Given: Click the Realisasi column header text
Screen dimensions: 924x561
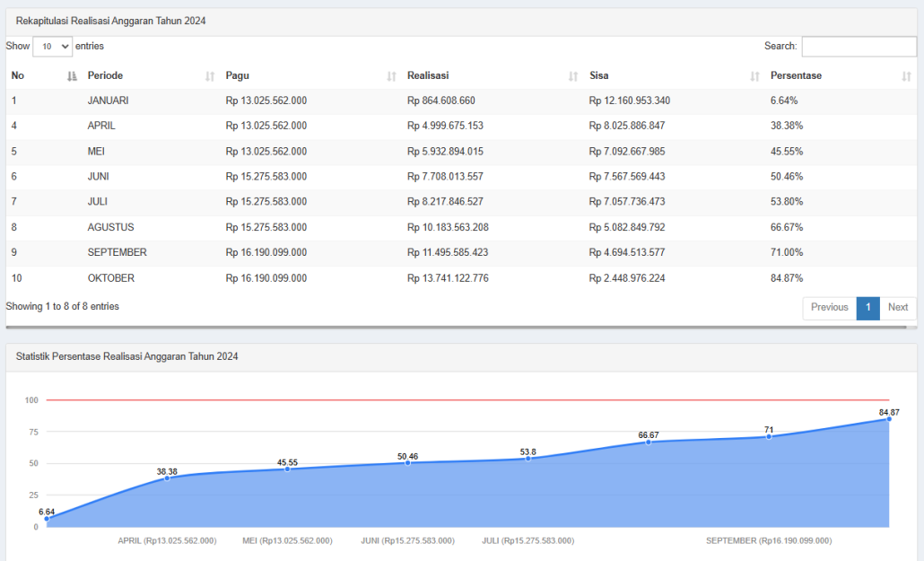Looking at the screenshot, I should pos(428,75).
